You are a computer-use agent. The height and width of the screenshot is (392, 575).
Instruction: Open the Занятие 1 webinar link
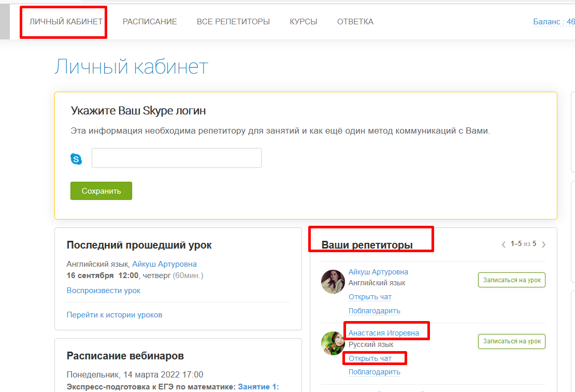coord(258,386)
